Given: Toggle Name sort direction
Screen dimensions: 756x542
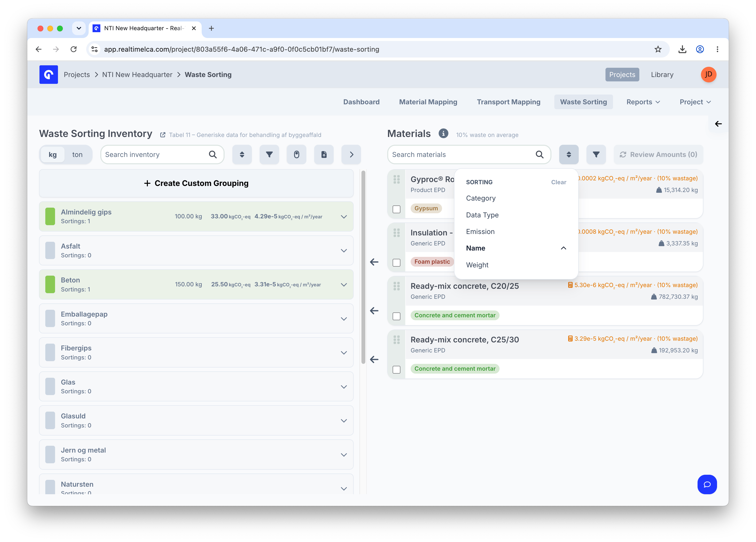Looking at the screenshot, I should point(516,248).
